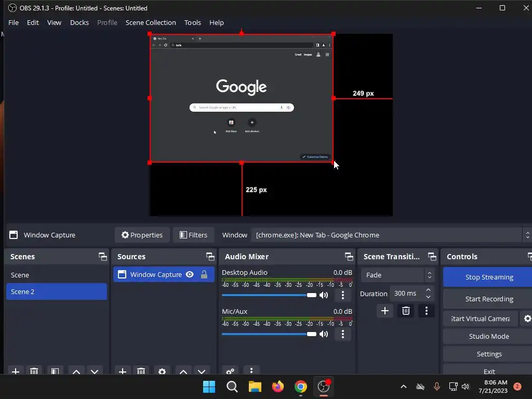Switch to Google Chrome in the taskbar

(301, 387)
